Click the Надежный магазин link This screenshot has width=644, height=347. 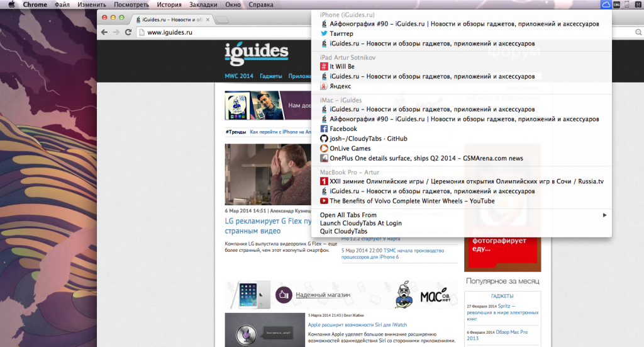point(323,295)
